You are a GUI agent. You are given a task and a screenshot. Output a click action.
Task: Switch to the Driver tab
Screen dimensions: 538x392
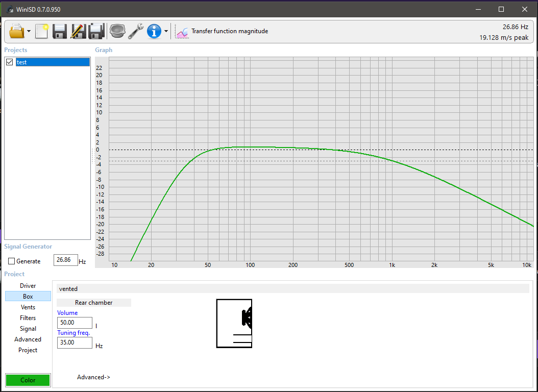pos(28,286)
